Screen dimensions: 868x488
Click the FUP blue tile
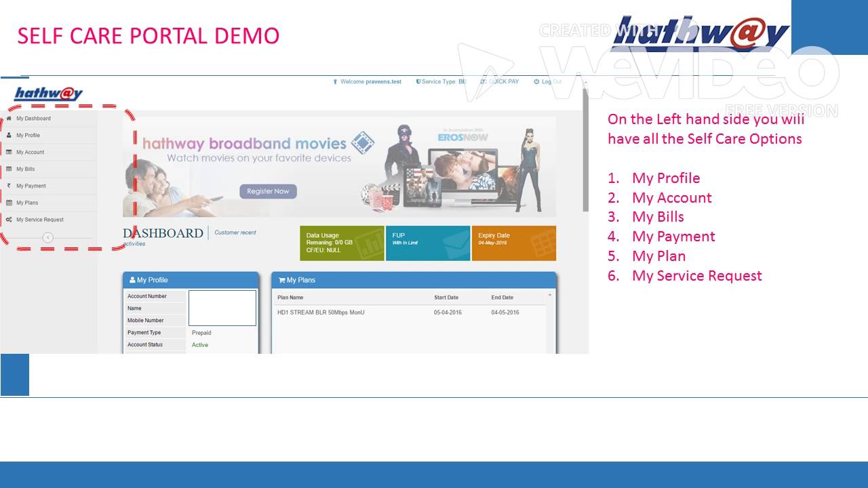[x=428, y=243]
